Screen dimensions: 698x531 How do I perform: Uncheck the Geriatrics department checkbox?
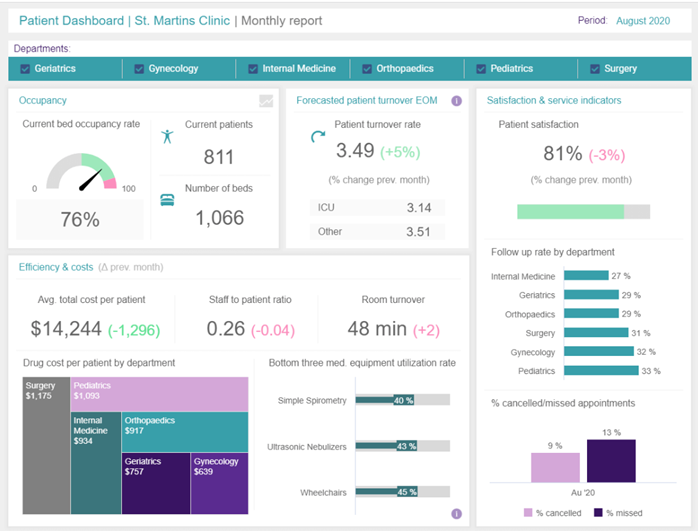[25, 69]
